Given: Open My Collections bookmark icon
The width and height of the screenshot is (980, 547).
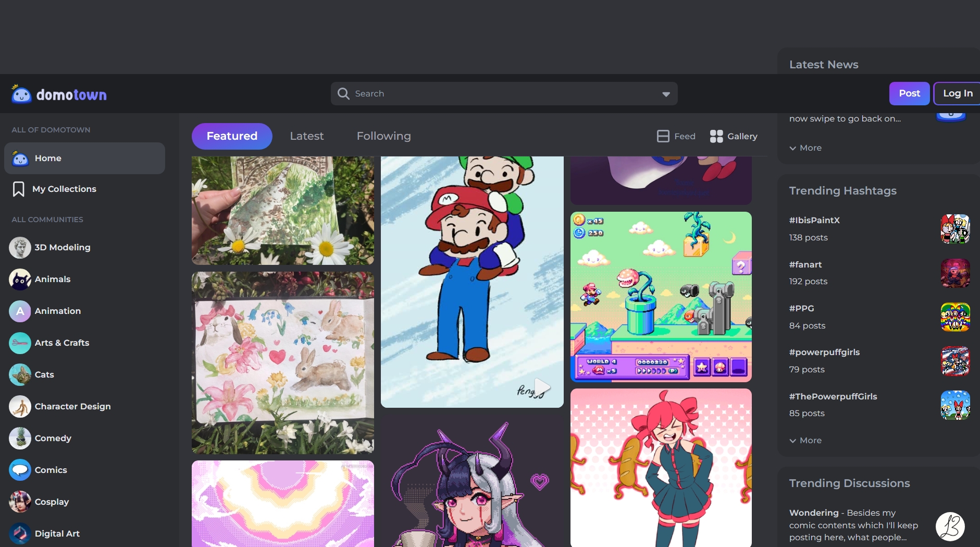Looking at the screenshot, I should 18,189.
